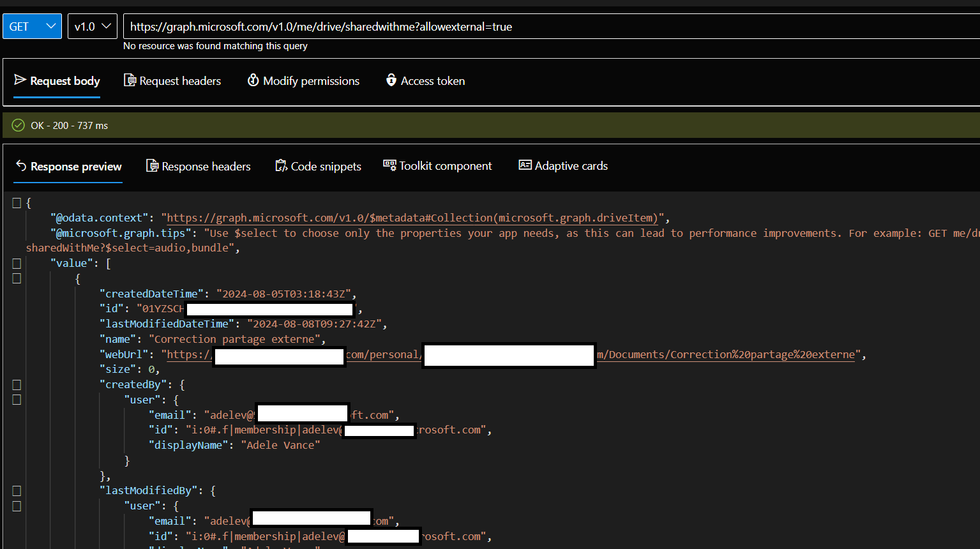Click the Toolkit component icon
This screenshot has width=980, height=549.
click(389, 165)
